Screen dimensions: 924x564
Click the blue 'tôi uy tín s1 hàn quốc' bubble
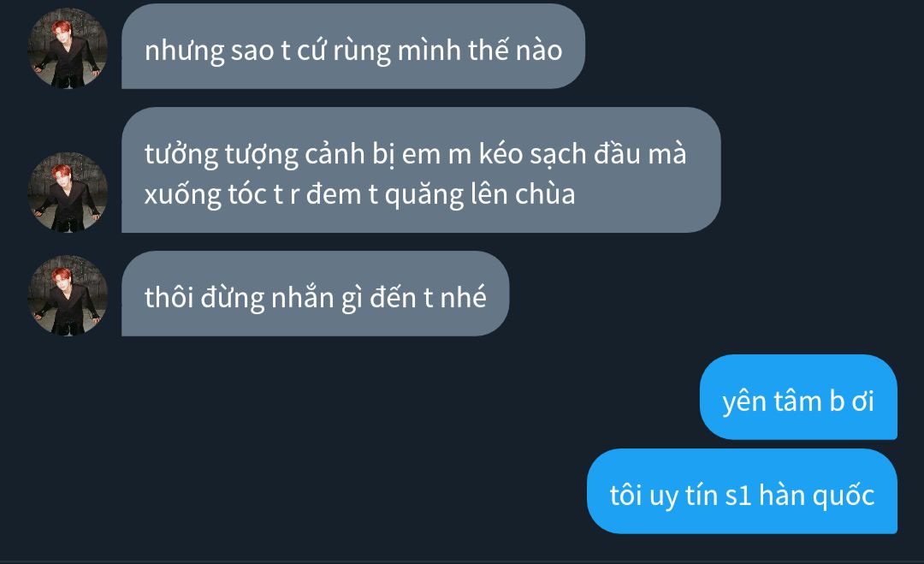point(742,491)
